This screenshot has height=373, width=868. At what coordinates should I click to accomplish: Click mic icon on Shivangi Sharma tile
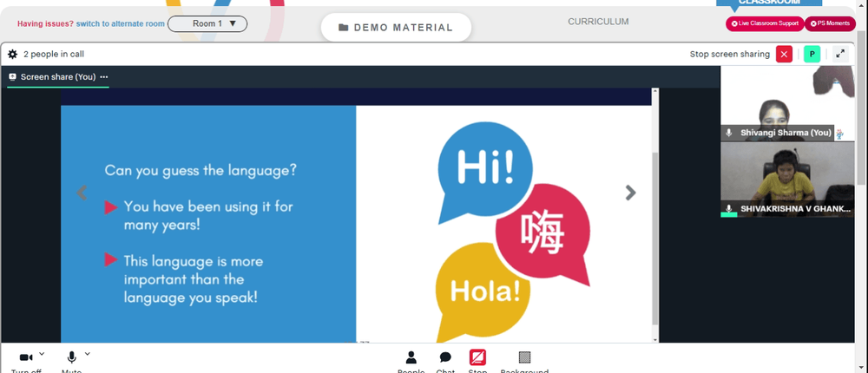pyautogui.click(x=729, y=133)
